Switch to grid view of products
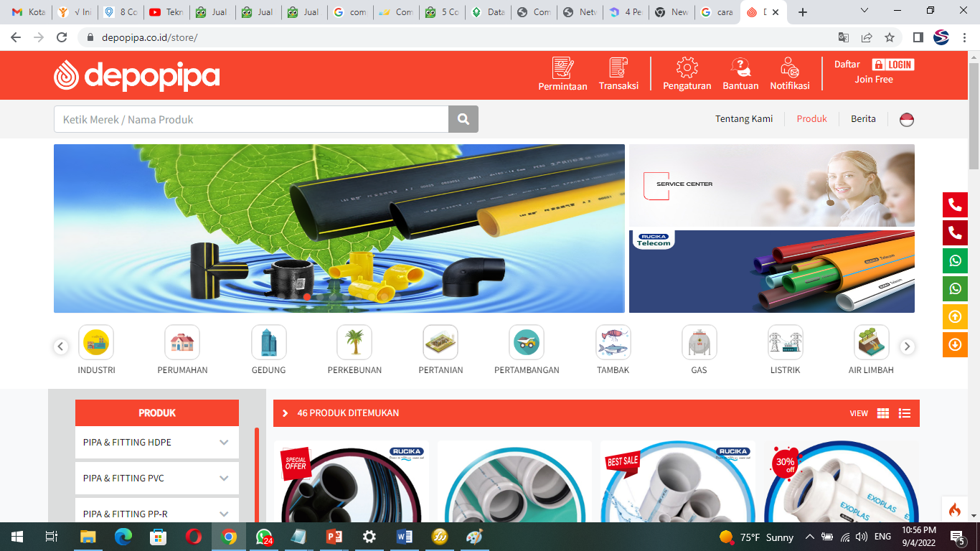Viewport: 980px width, 551px height. pyautogui.click(x=883, y=413)
